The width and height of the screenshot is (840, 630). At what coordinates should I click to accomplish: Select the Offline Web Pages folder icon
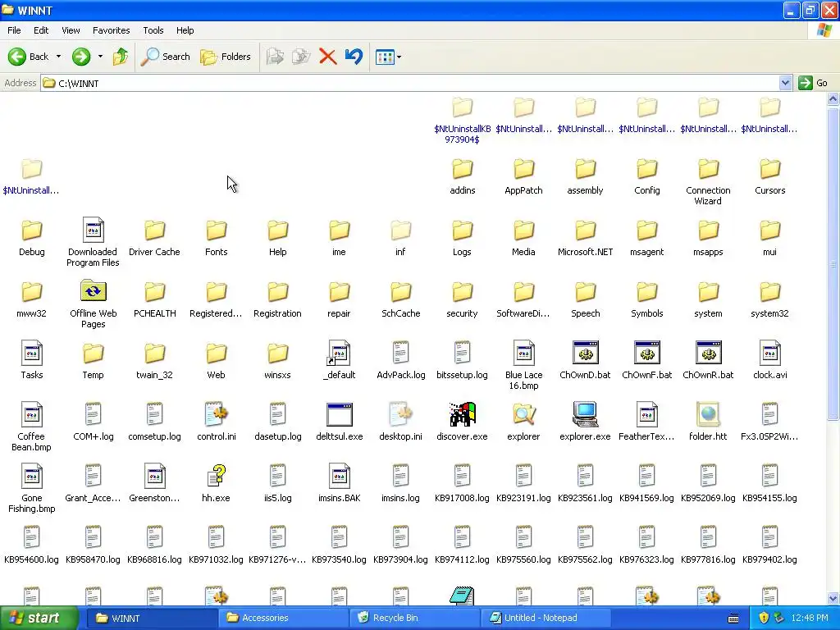pyautogui.click(x=94, y=291)
